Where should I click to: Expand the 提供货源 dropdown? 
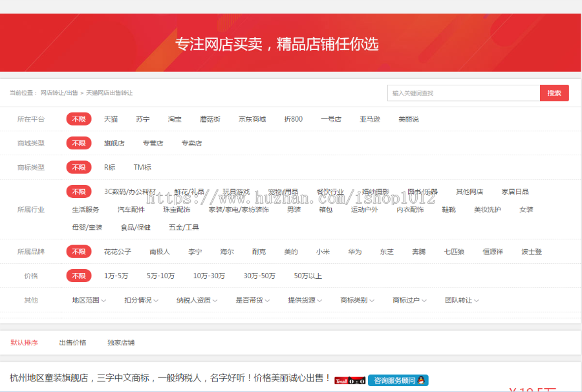(305, 300)
